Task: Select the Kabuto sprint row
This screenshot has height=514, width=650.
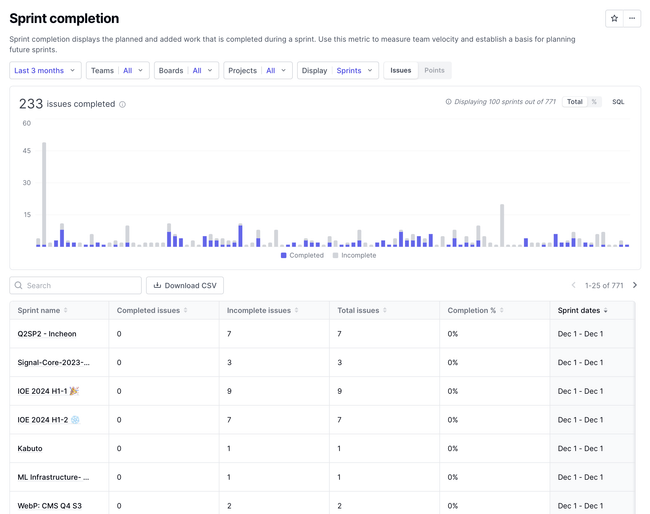Action: tap(322, 448)
